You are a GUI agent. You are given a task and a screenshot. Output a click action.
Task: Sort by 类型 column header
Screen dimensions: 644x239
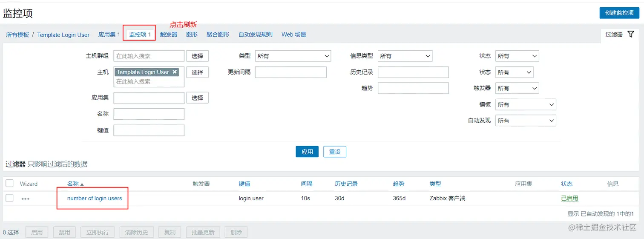point(435,184)
